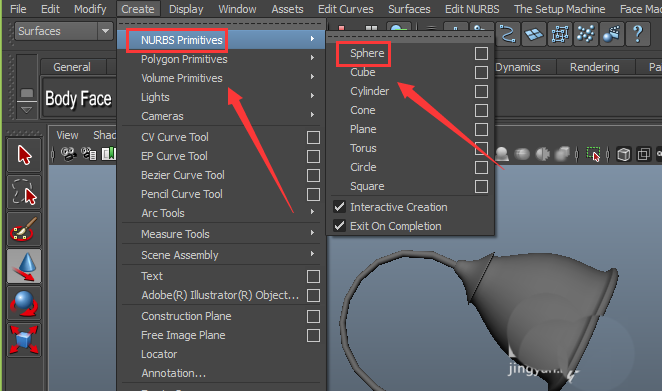The height and width of the screenshot is (391, 662).
Task: Switch to the Rendering shelf tab
Action: click(594, 67)
